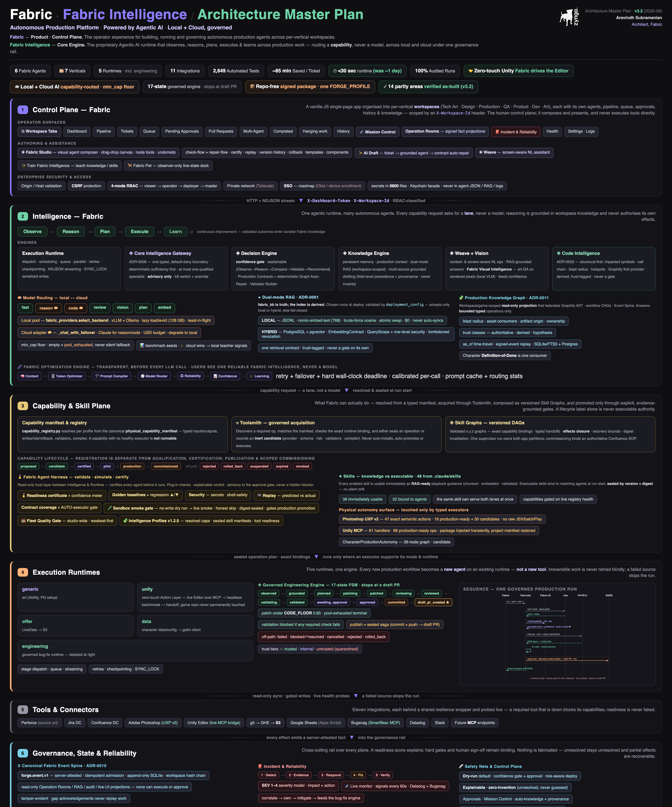Open the Code Intelligence engine card

pos(604,269)
